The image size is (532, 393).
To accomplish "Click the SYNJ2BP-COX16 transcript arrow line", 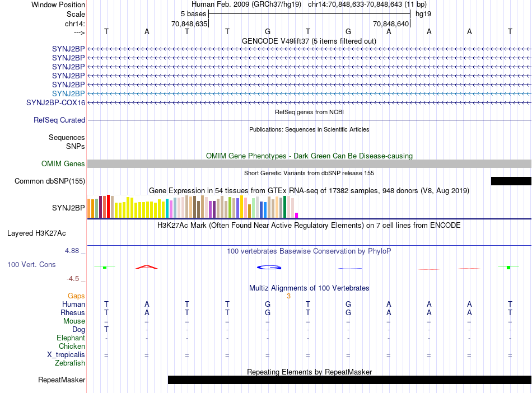I will coord(309,102).
